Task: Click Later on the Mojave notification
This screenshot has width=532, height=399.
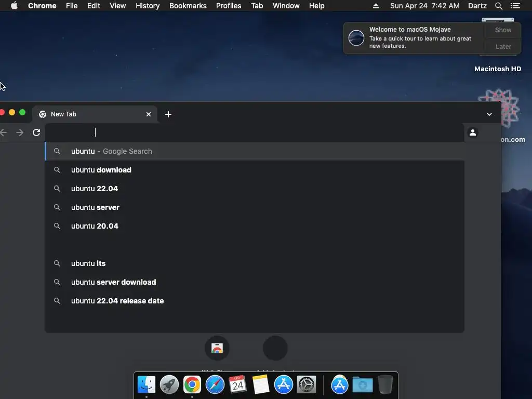Action: point(503,46)
